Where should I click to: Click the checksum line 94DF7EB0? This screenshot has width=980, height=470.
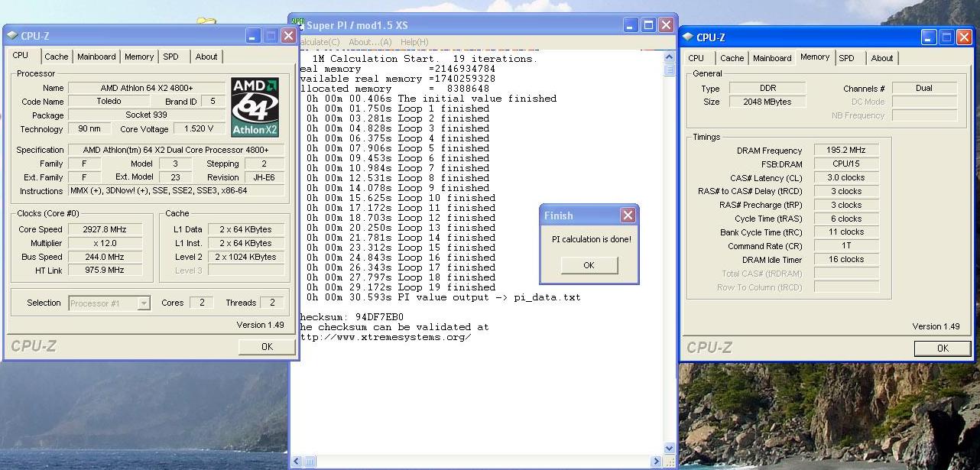coord(353,316)
